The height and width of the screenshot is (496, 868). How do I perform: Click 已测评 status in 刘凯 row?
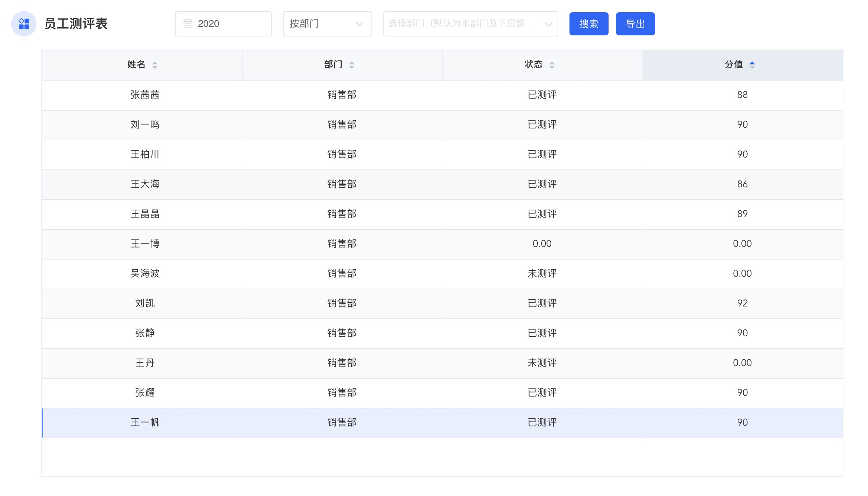(x=542, y=303)
